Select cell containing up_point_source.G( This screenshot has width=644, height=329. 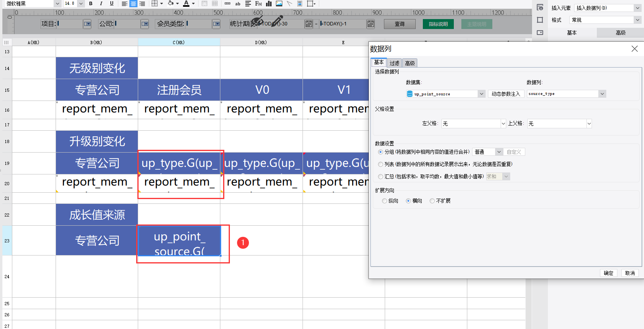(x=179, y=240)
